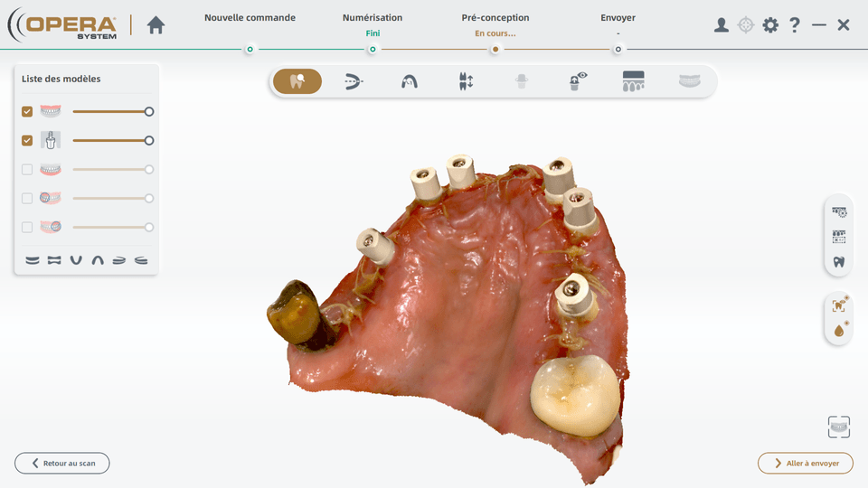This screenshot has height=488, width=868.
Task: Uncheck the first upper jaw model checkbox
Action: point(27,111)
